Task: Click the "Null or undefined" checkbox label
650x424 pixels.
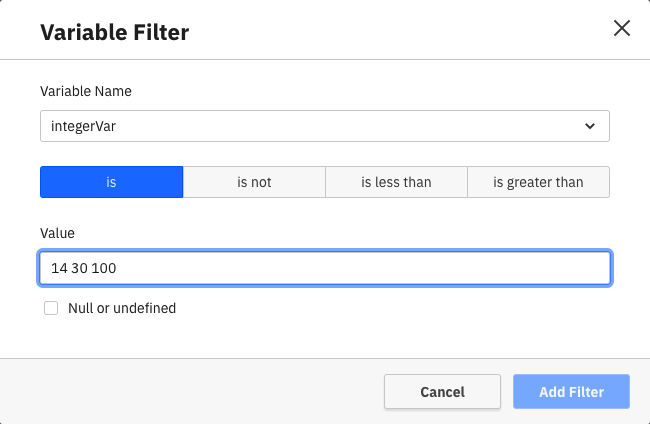Action: pyautogui.click(x=122, y=309)
